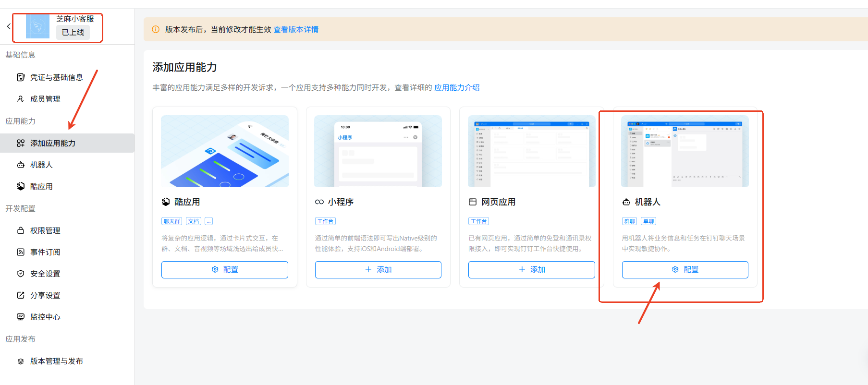Expand the ... more tags on 酷应用 card
The image size is (868, 385).
209,221
